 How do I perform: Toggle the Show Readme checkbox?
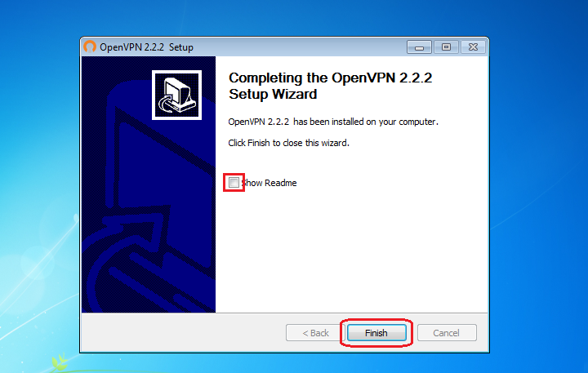click(x=234, y=183)
